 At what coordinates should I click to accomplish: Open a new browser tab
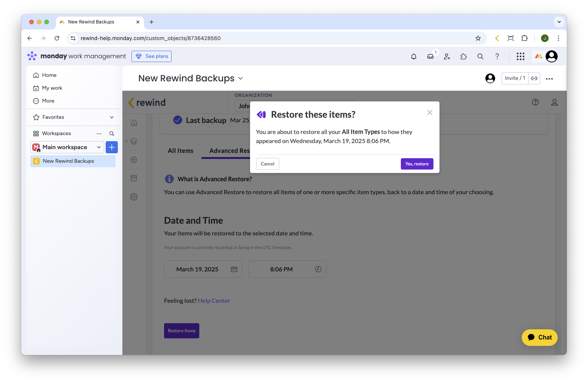point(152,22)
